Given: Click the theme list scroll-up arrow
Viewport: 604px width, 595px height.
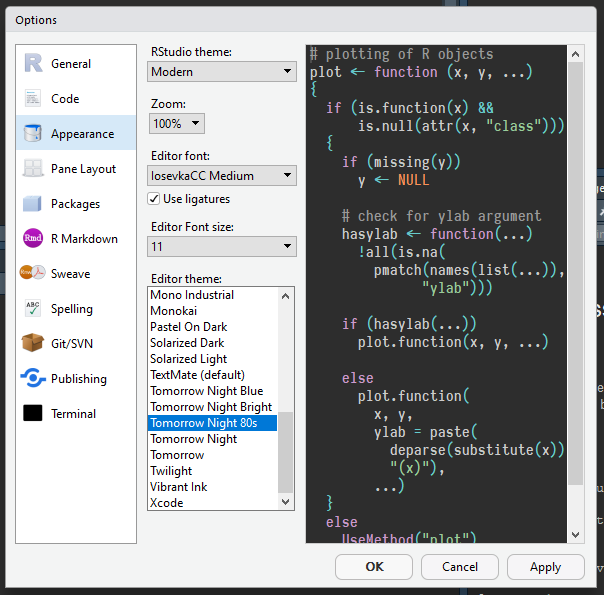Looking at the screenshot, I should pyautogui.click(x=285, y=296).
